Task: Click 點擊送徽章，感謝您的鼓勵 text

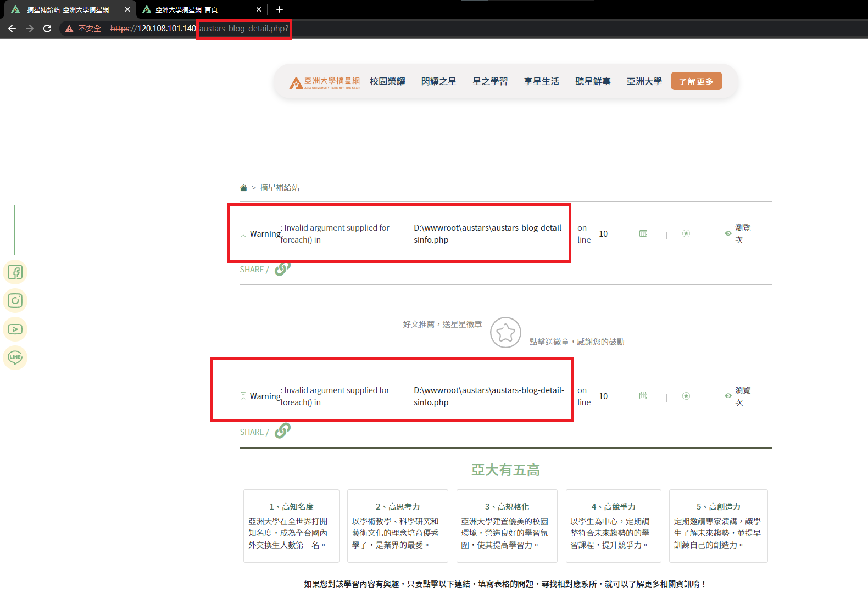Action: pos(577,342)
